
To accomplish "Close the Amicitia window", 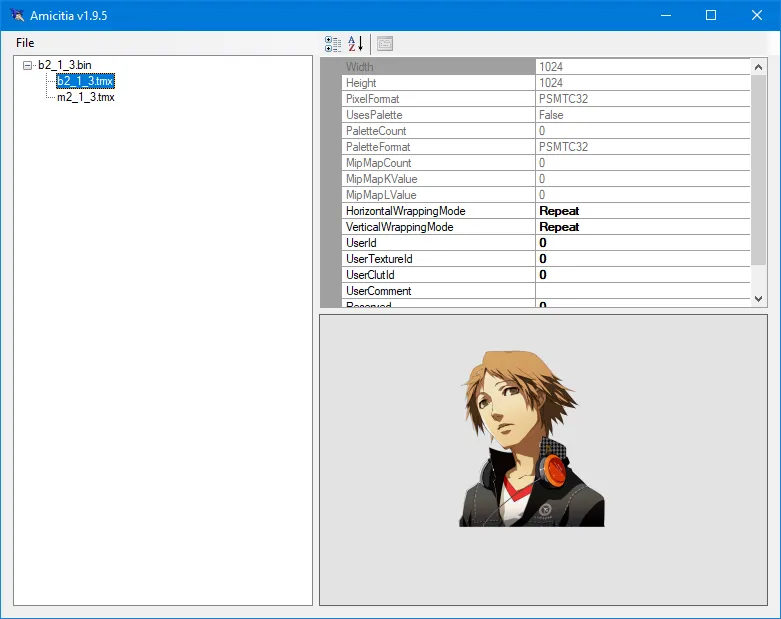I will click(x=757, y=15).
